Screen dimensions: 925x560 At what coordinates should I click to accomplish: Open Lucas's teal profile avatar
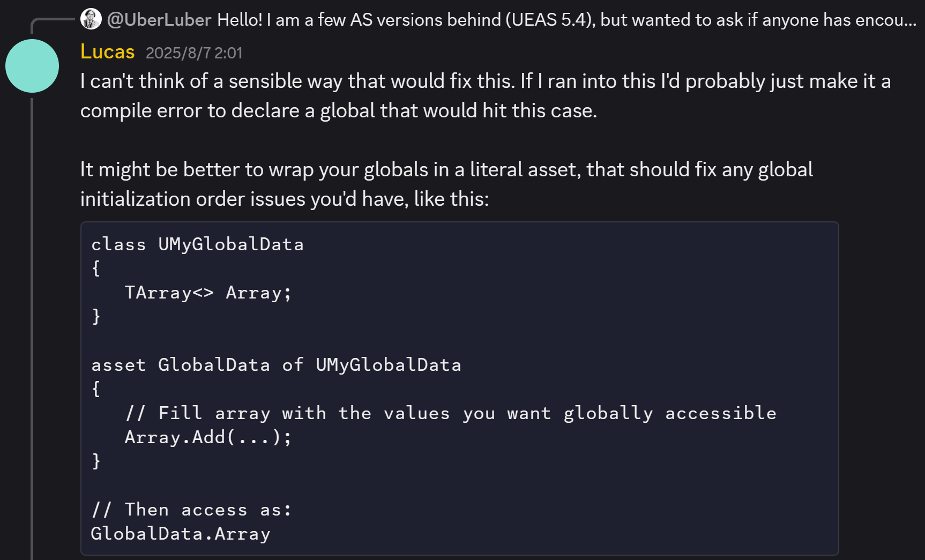tap(32, 66)
